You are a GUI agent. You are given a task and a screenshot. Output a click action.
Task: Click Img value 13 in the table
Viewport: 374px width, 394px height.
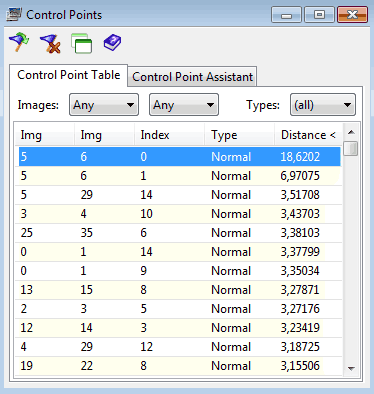coord(27,290)
